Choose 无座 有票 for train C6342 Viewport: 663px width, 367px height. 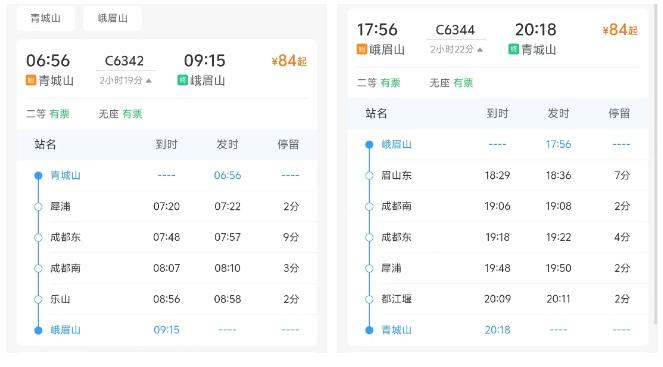(121, 114)
